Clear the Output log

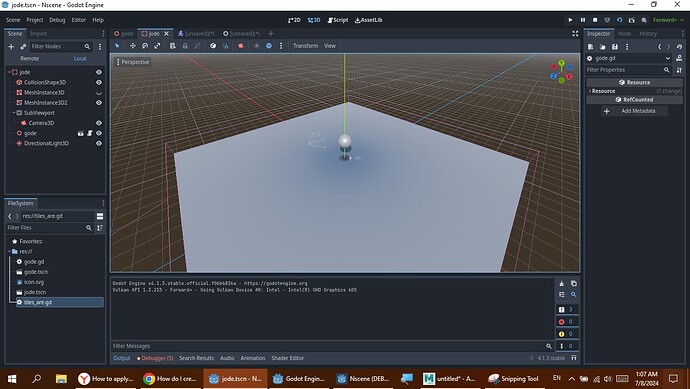click(562, 283)
